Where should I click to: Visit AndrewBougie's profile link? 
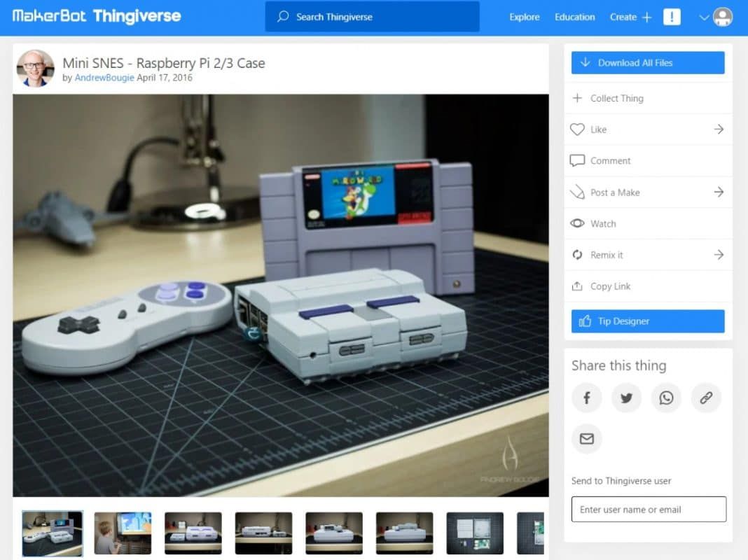pos(104,78)
